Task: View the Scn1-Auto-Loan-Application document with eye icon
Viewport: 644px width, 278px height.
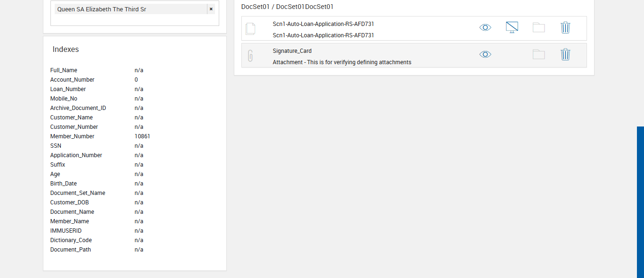Action: coord(485,27)
